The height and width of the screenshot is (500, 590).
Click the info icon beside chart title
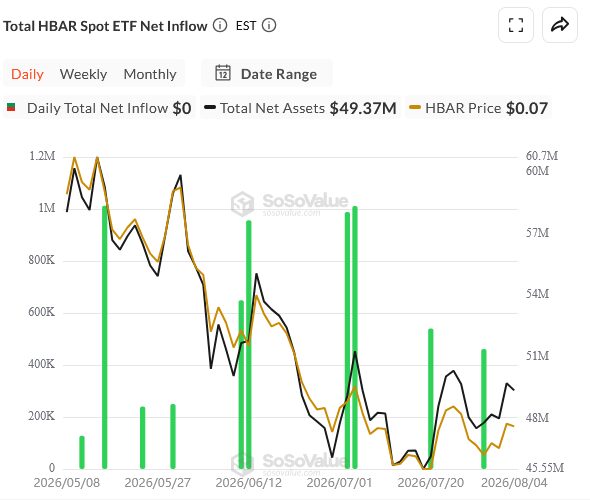220,26
